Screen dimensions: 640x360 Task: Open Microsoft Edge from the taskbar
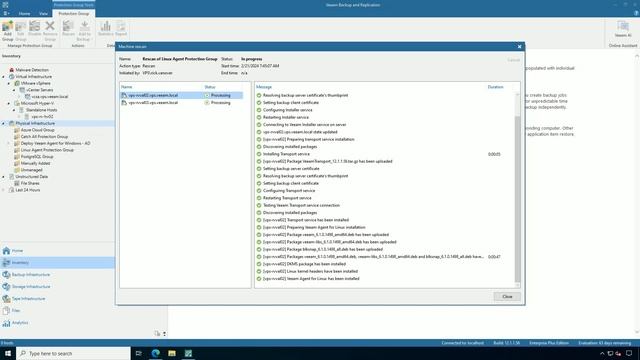(x=156, y=353)
